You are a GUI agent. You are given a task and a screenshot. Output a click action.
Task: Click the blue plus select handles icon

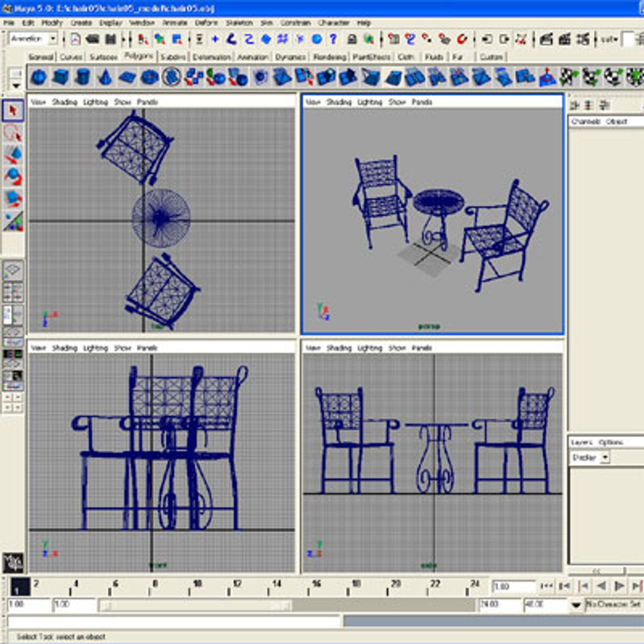pos(215,39)
